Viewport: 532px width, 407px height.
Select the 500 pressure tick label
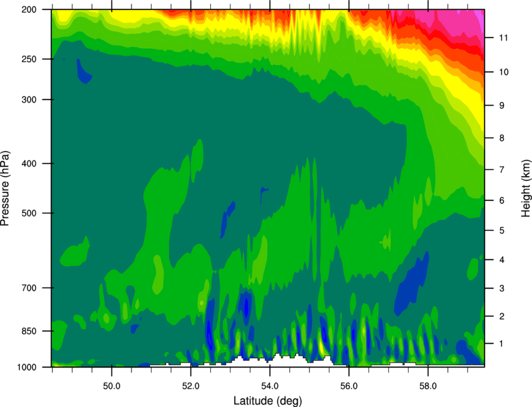(x=29, y=213)
